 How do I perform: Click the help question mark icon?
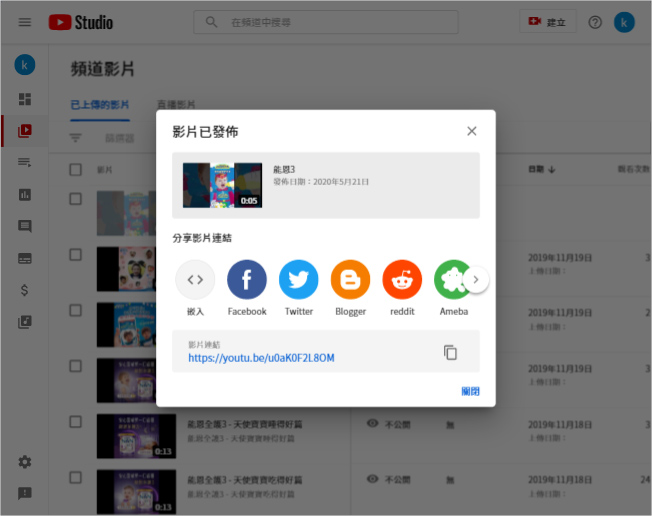595,22
